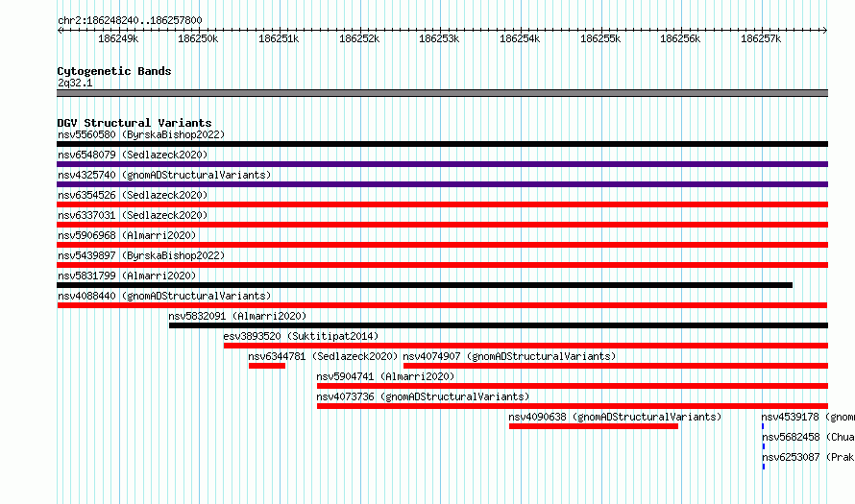The image size is (855, 504).
Task: Click the red bar under nsv5439897
Action: pos(442,265)
